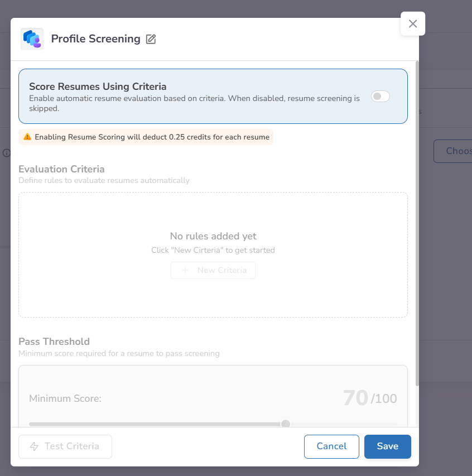The width and height of the screenshot is (472, 476).
Task: Click the New Criteria button
Action: [213, 270]
